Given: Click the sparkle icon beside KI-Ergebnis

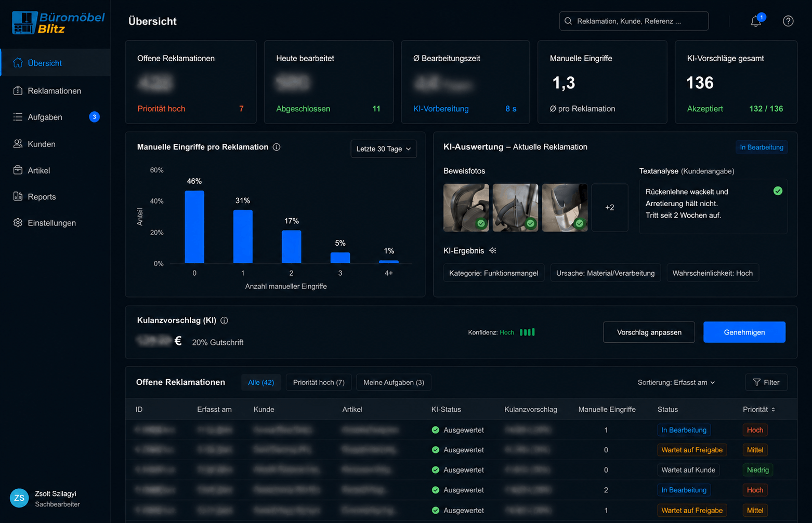Looking at the screenshot, I should click(493, 251).
